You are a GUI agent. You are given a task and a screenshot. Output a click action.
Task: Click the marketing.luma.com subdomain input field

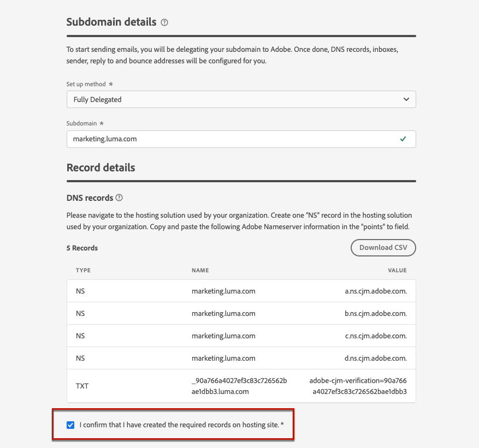(241, 139)
